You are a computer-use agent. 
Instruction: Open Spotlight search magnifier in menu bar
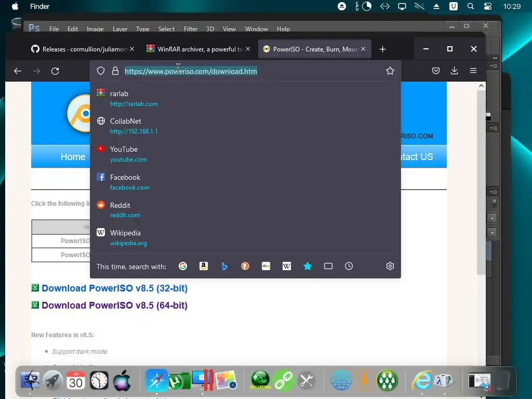tap(470, 6)
